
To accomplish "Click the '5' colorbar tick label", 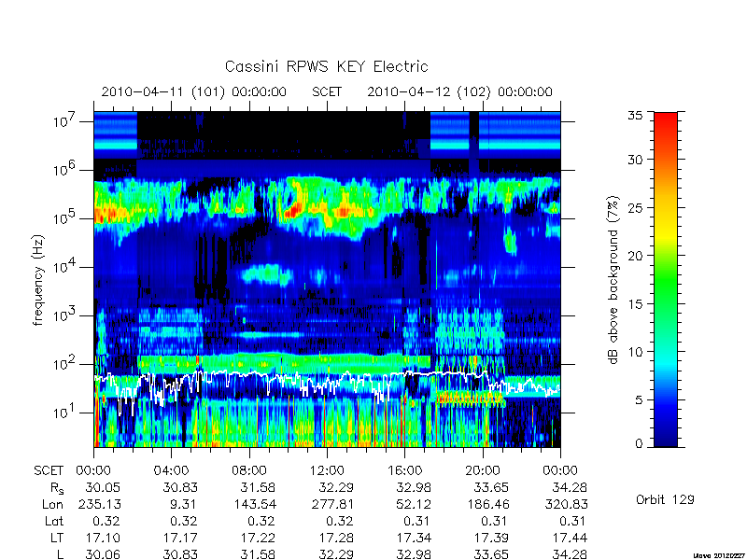I will pos(639,399).
